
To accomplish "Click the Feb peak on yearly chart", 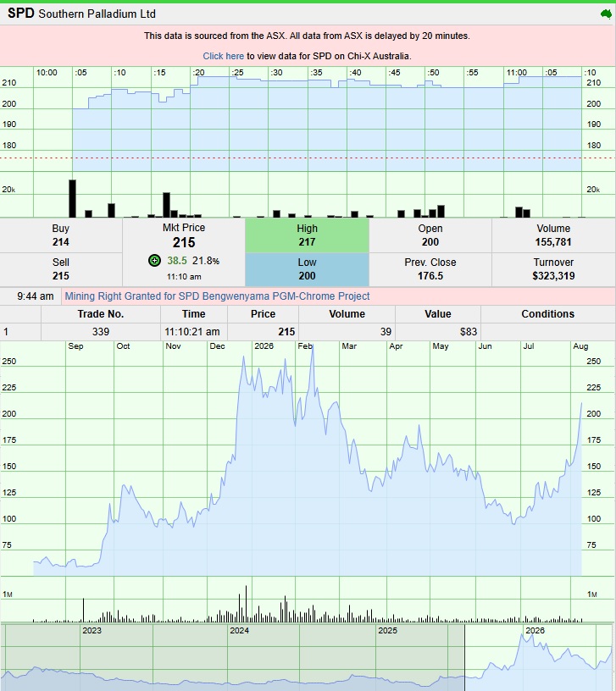I will (x=313, y=348).
